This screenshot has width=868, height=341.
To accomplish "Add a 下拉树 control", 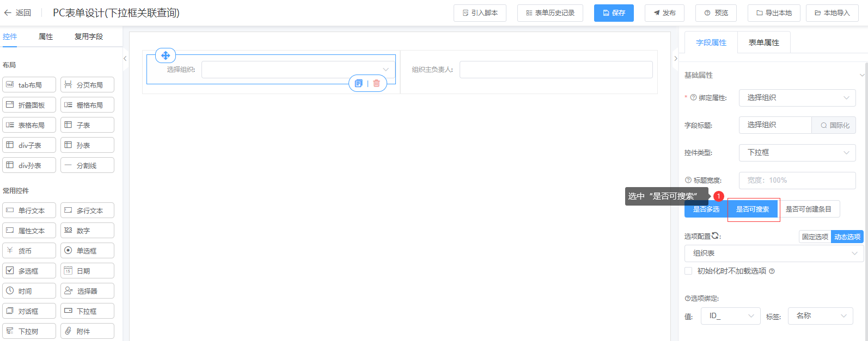I will point(29,331).
